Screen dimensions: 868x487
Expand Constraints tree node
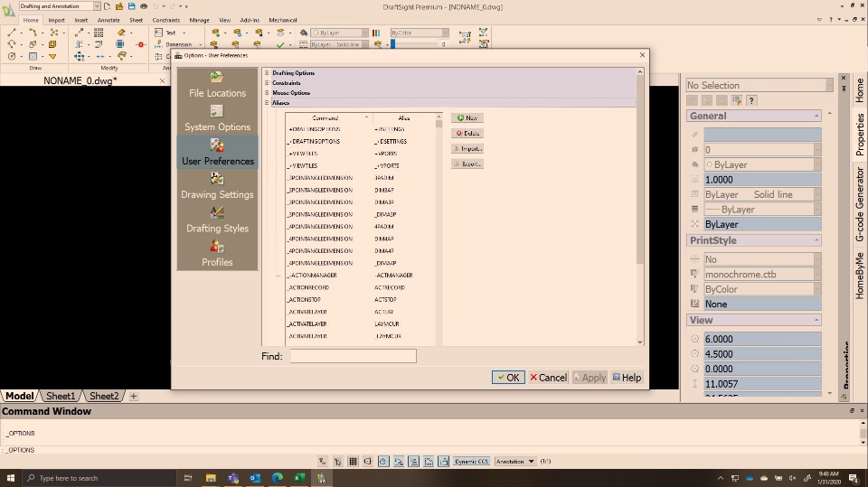[x=267, y=82]
